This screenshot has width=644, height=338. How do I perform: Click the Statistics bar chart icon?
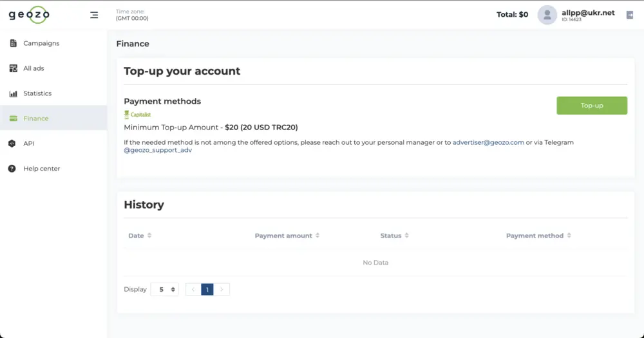click(13, 93)
